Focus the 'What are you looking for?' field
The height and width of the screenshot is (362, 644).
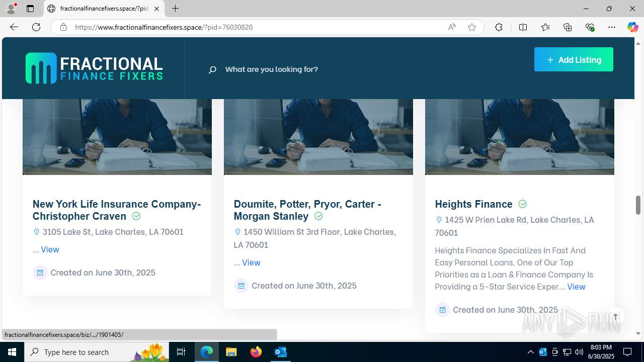(272, 69)
